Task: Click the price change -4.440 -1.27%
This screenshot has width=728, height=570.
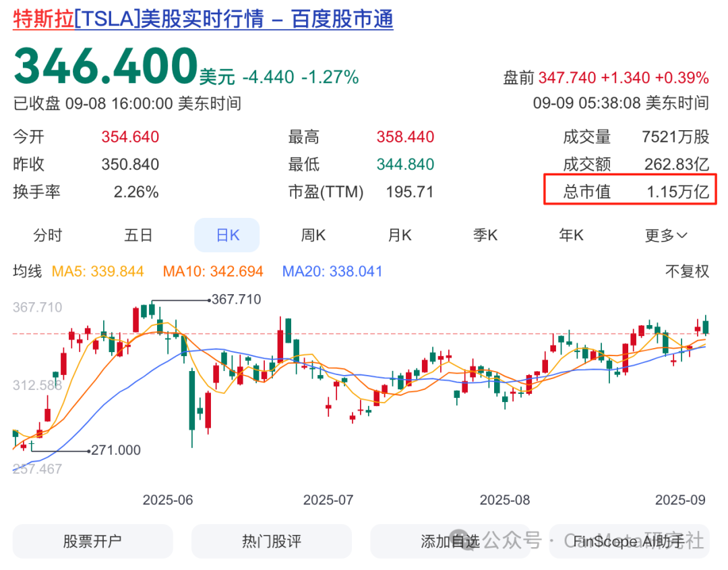Action: point(301,77)
